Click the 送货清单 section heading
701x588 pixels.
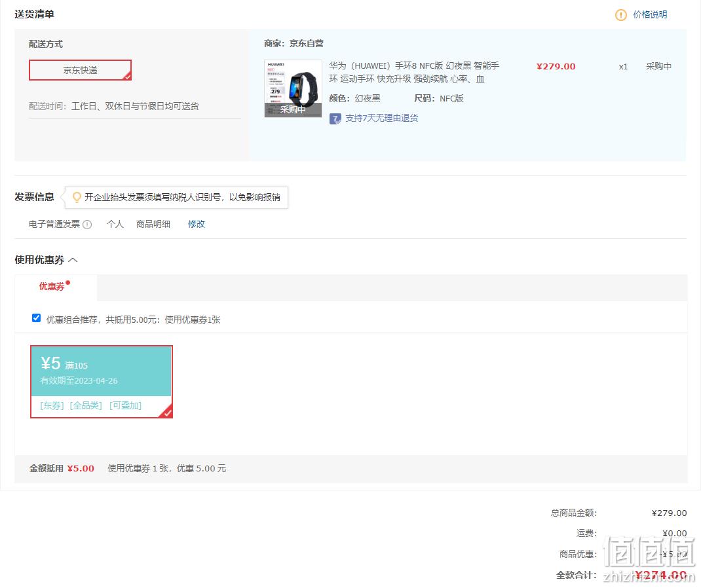click(35, 14)
